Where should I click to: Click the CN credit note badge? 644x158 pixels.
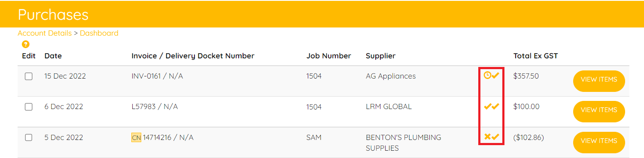(136, 137)
